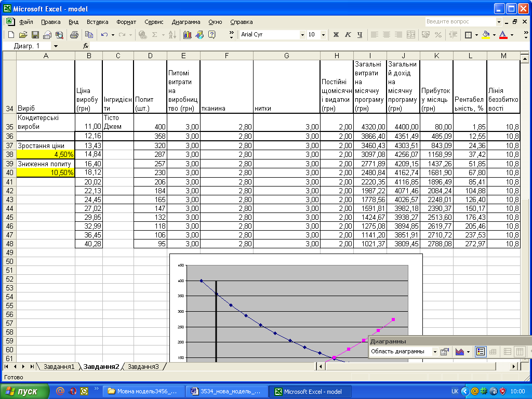Switch to the 3534_нова_модель taskbar window
The height and width of the screenshot is (399, 532).
[x=228, y=391]
